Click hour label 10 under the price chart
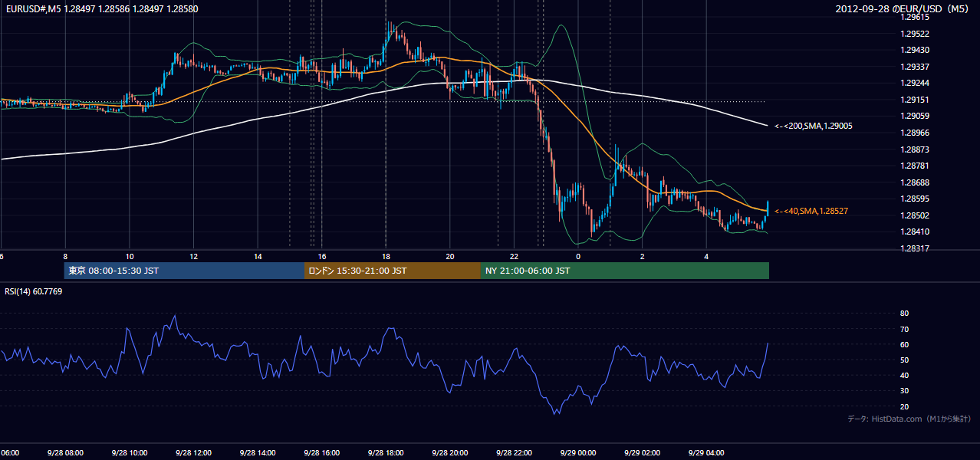The image size is (980, 460). [130, 256]
